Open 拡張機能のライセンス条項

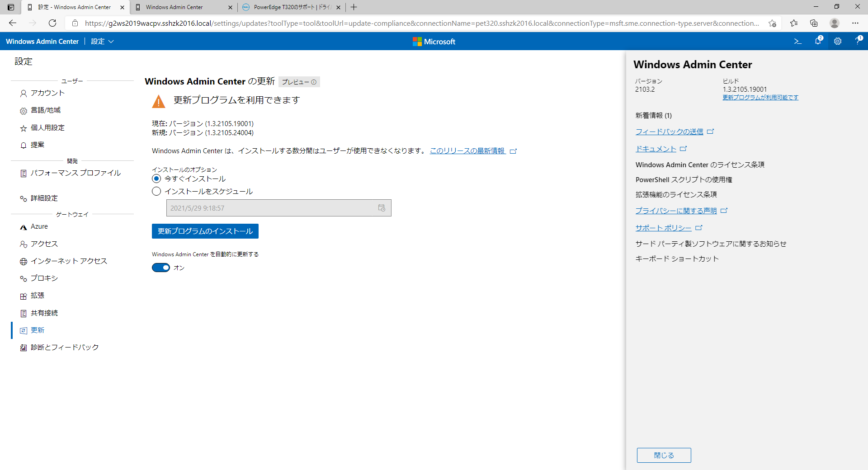[x=676, y=195]
